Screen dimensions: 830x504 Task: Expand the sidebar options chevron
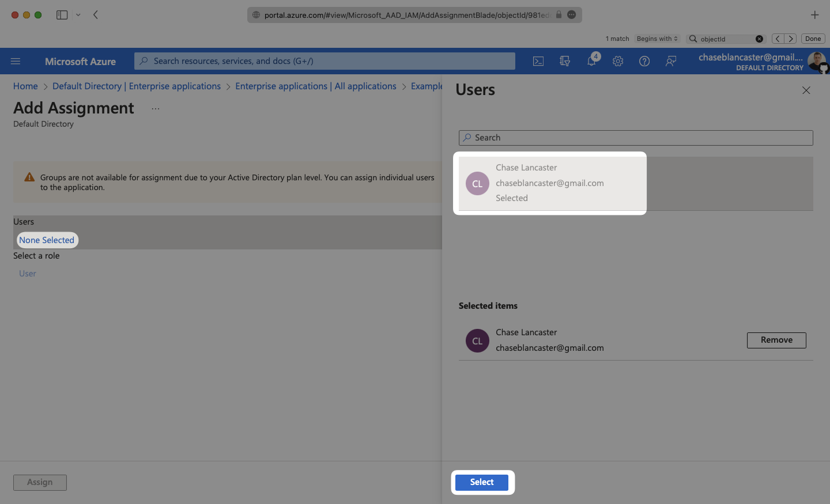78,15
